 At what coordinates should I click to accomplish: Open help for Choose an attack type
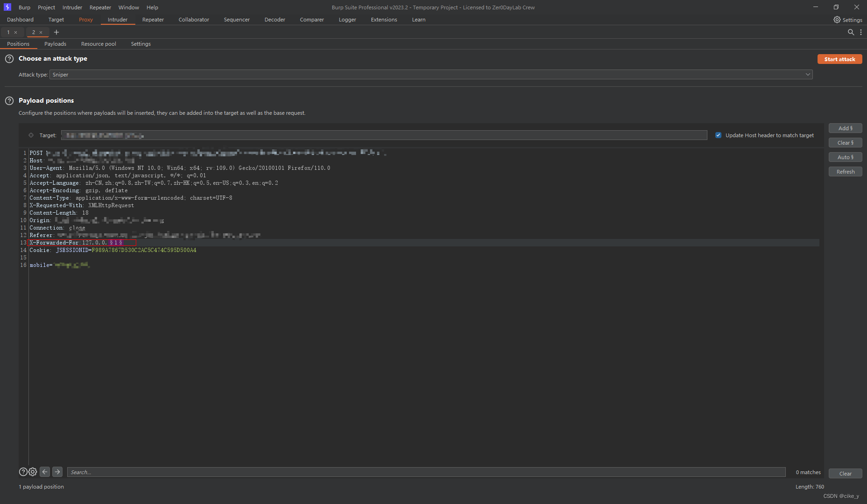click(x=9, y=59)
